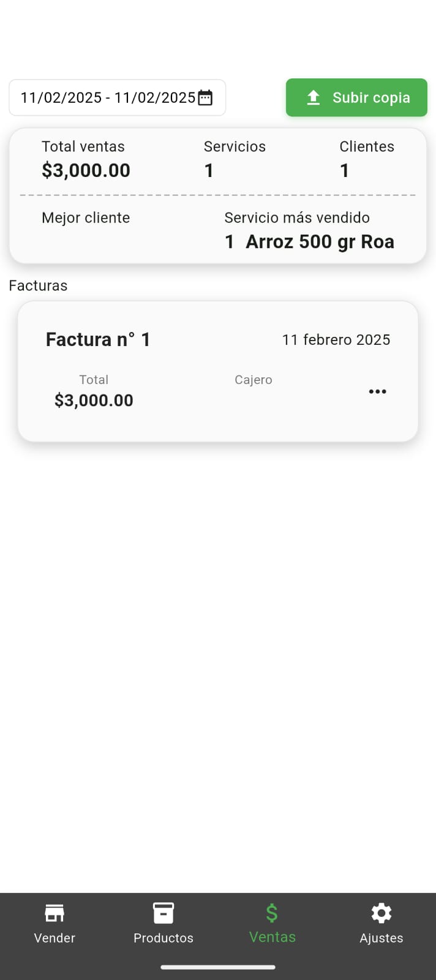This screenshot has width=436, height=980.
Task: Switch to the Vender tab label
Action: tap(55, 938)
